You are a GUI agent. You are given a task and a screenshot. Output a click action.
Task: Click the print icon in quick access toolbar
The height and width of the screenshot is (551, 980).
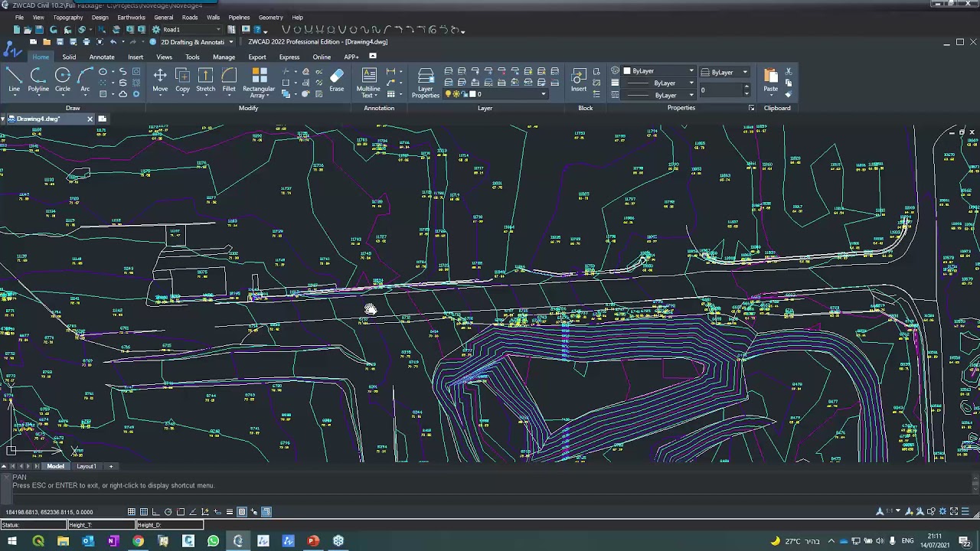[87, 42]
